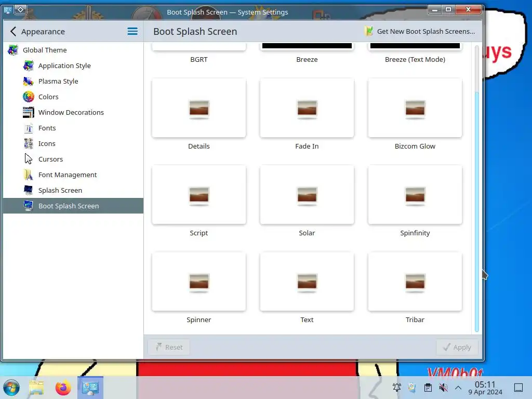
Task: Click the tray icon next to the bell
Action: tap(412, 388)
